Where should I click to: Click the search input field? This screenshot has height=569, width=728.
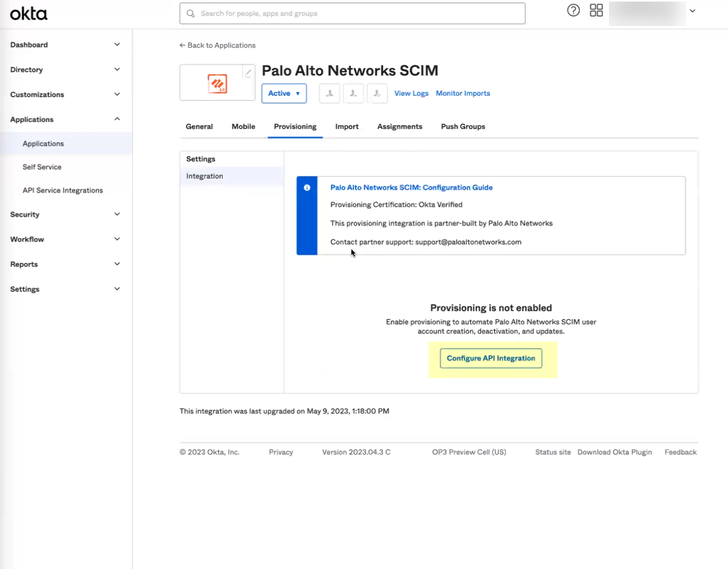click(x=352, y=13)
